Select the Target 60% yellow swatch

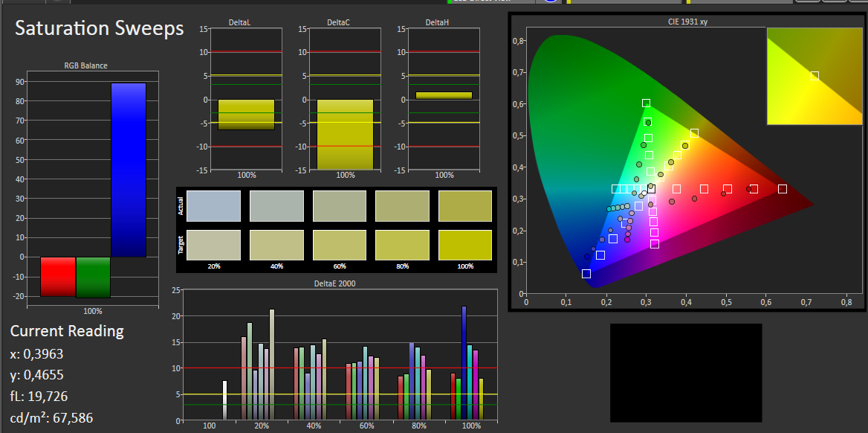340,245
